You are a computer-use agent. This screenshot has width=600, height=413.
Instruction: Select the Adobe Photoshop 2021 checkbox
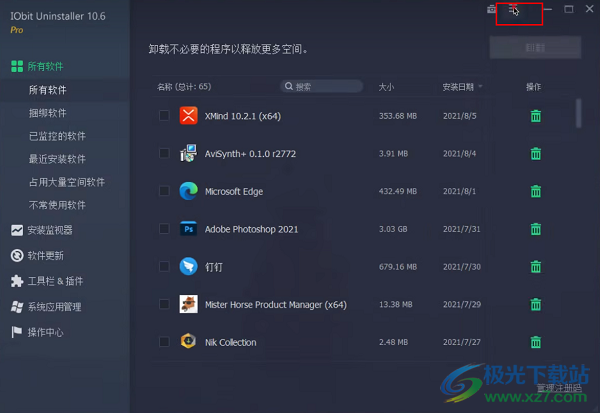164,229
